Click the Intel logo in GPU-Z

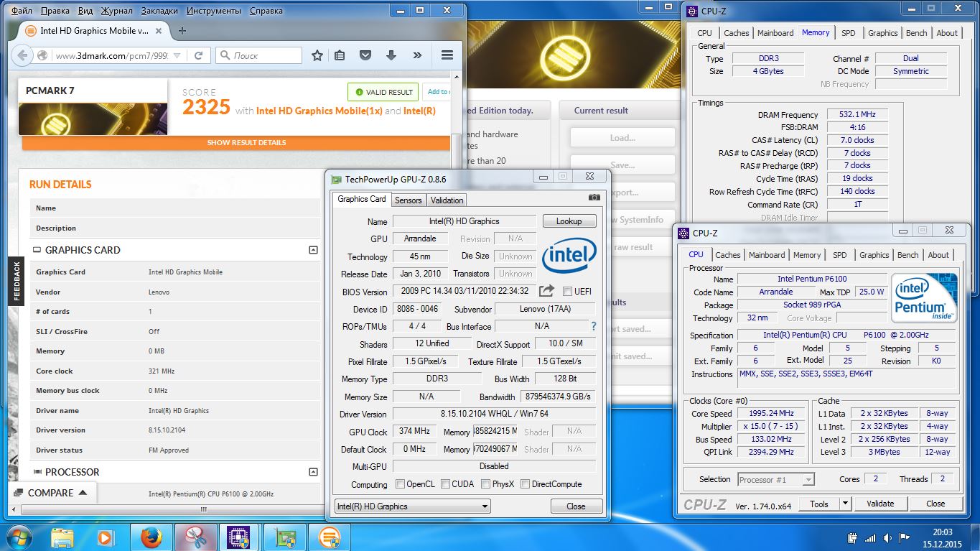coord(569,256)
